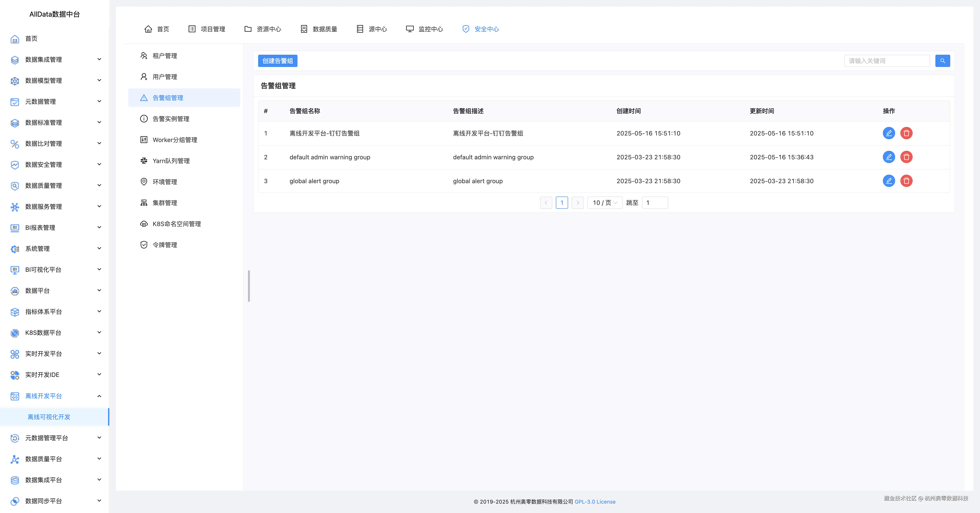Click the 令牌管理 shield item
Viewport: 980px width, 513px height.
(165, 245)
